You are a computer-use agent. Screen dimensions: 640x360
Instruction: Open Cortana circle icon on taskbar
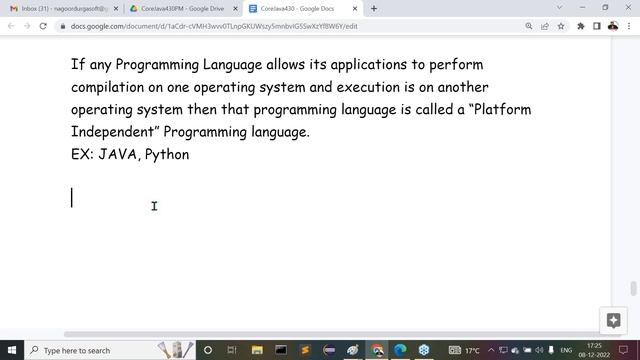pyautogui.click(x=208, y=350)
